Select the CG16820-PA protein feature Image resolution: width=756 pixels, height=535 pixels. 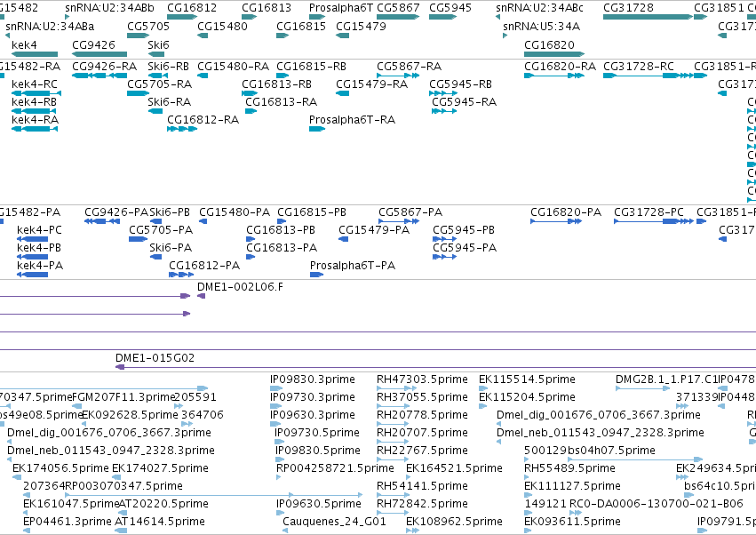[x=556, y=221]
